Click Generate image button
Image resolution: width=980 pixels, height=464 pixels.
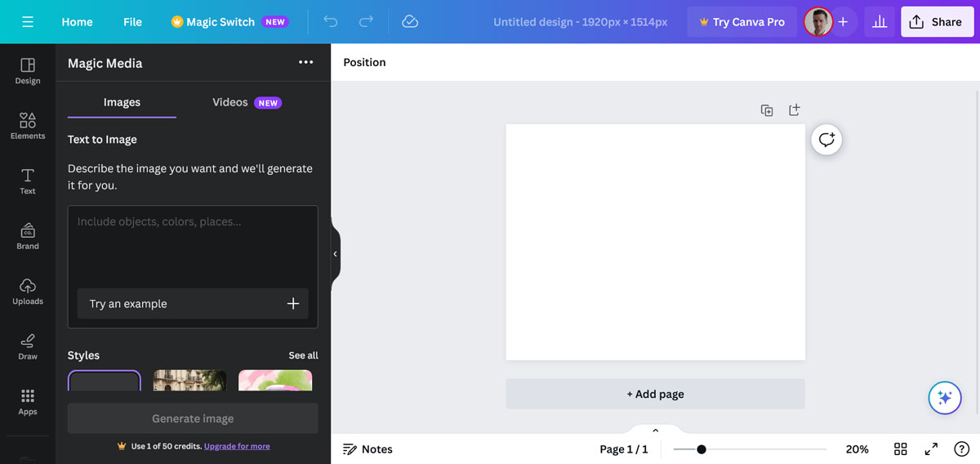[x=193, y=418]
